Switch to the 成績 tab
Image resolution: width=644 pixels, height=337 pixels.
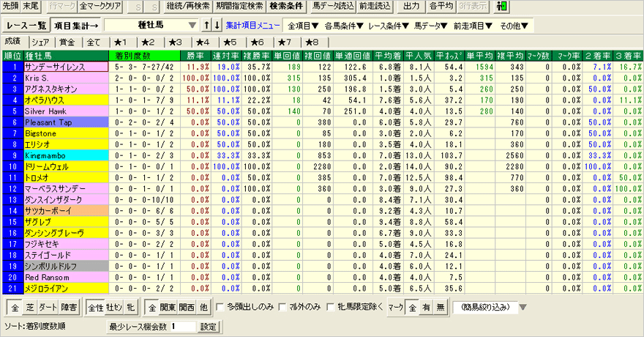click(x=13, y=42)
